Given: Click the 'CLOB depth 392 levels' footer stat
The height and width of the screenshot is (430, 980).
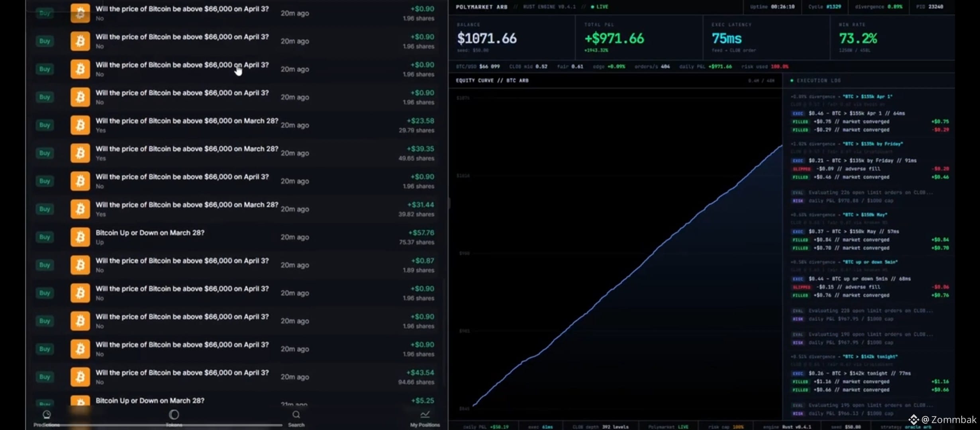Looking at the screenshot, I should [x=600, y=427].
